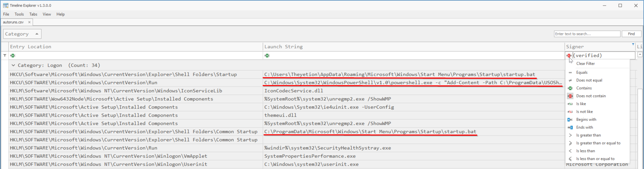Select the Is like filter operator
The height and width of the screenshot is (169, 644).
(581, 104)
